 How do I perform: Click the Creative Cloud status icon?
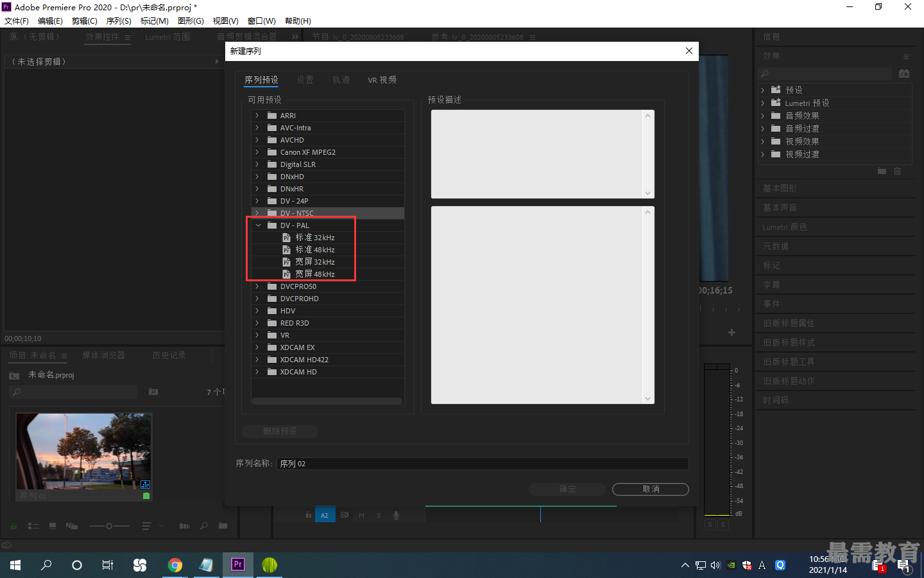[6, 545]
